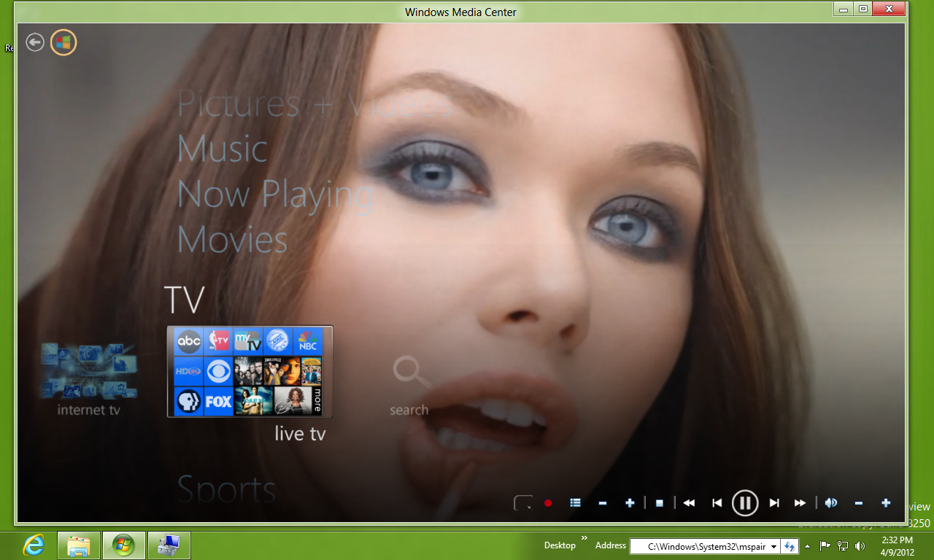Screen dimensions: 934x560
Task: Open the system volume tray icon
Action: tap(860, 545)
